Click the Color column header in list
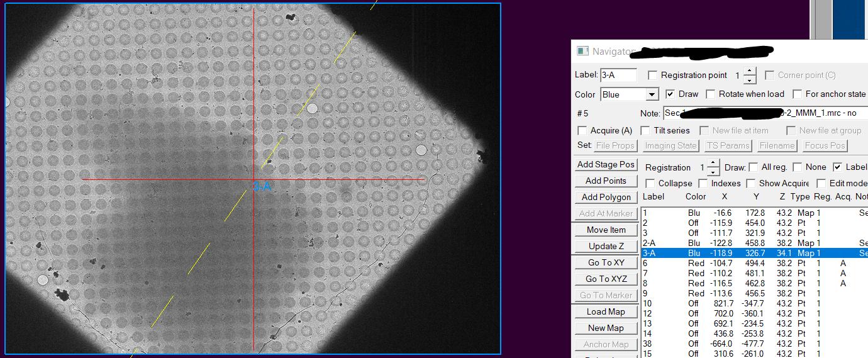Screen dimensions: 868x358 click(x=696, y=197)
